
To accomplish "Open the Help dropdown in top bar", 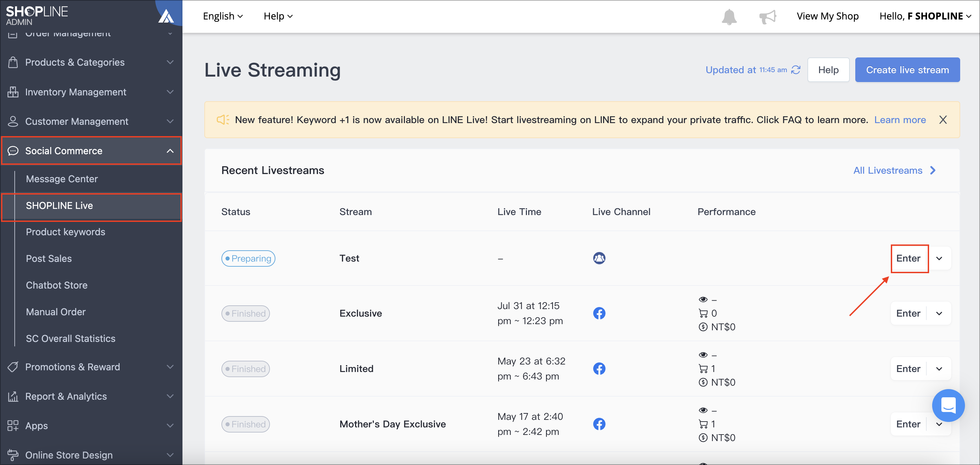I will 278,16.
